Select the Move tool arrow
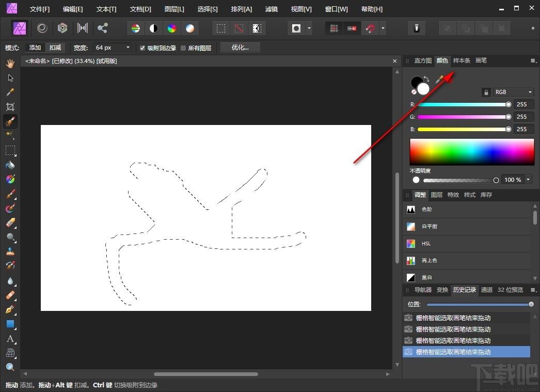This screenshot has height=392, width=540. [10, 78]
